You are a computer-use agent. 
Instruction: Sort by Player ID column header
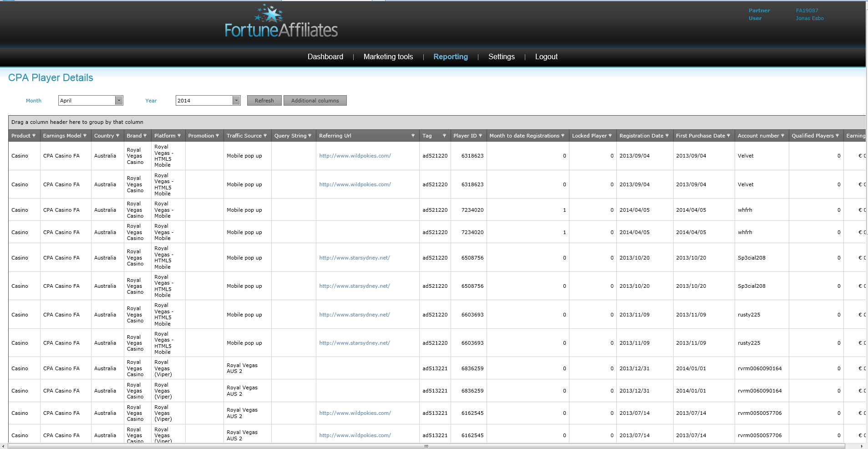465,136
